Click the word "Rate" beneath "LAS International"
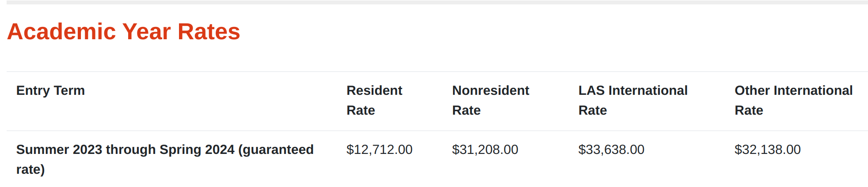This screenshot has width=868, height=187. (x=593, y=110)
